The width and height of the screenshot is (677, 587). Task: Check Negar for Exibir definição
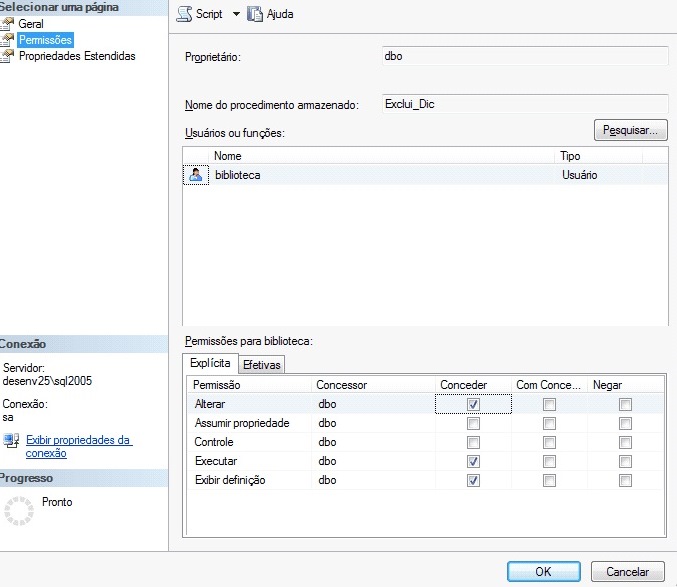[625, 480]
